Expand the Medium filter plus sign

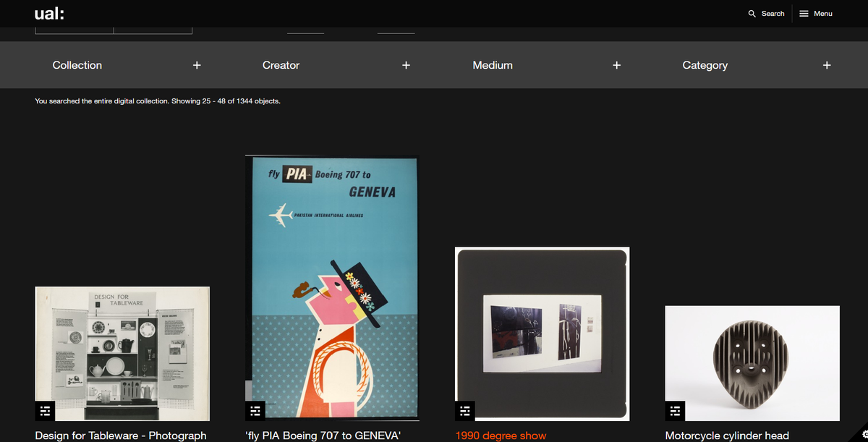point(616,65)
